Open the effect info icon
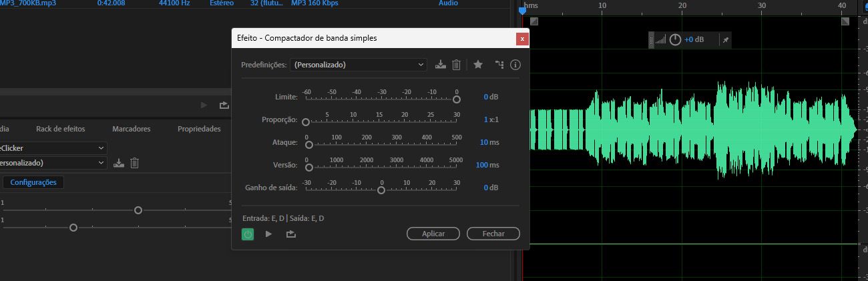Screen dimensions: 868x281 pos(515,65)
